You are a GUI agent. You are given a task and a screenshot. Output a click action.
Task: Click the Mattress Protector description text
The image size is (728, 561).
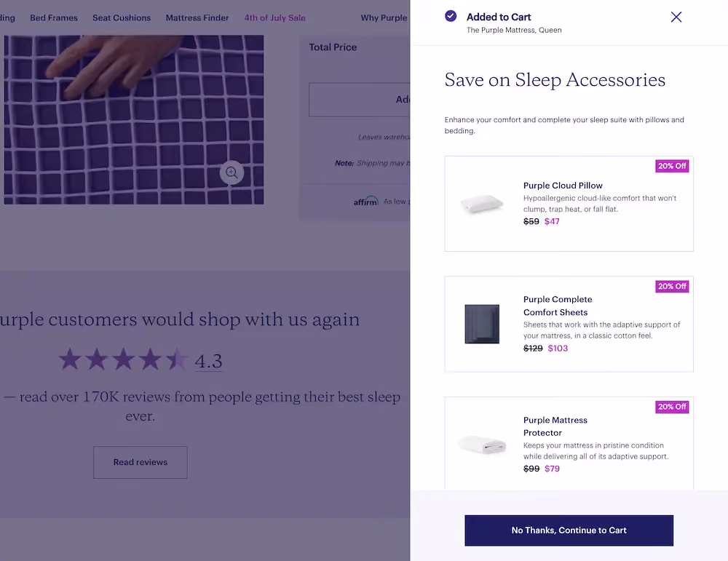pyautogui.click(x=596, y=451)
